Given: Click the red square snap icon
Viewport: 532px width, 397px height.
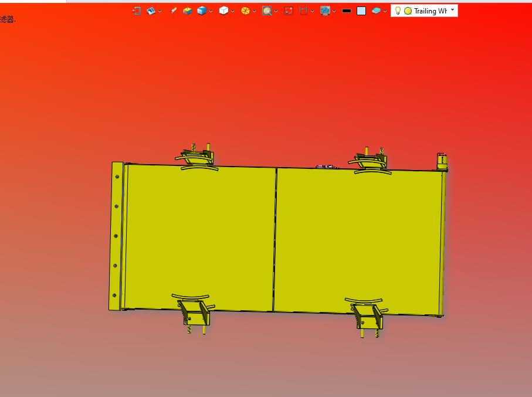Looking at the screenshot, I should pyautogui.click(x=289, y=11).
